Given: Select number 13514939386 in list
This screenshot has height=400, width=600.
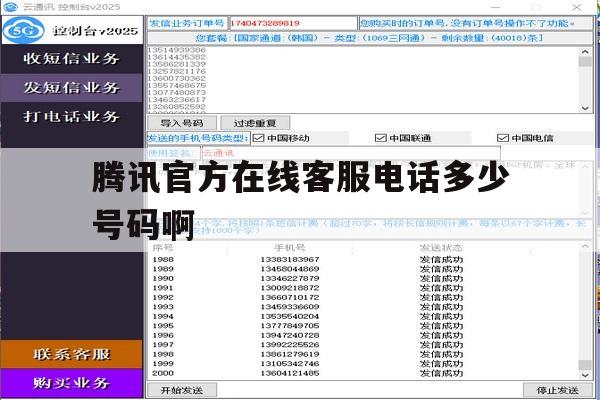Looking at the screenshot, I should click(x=177, y=50).
